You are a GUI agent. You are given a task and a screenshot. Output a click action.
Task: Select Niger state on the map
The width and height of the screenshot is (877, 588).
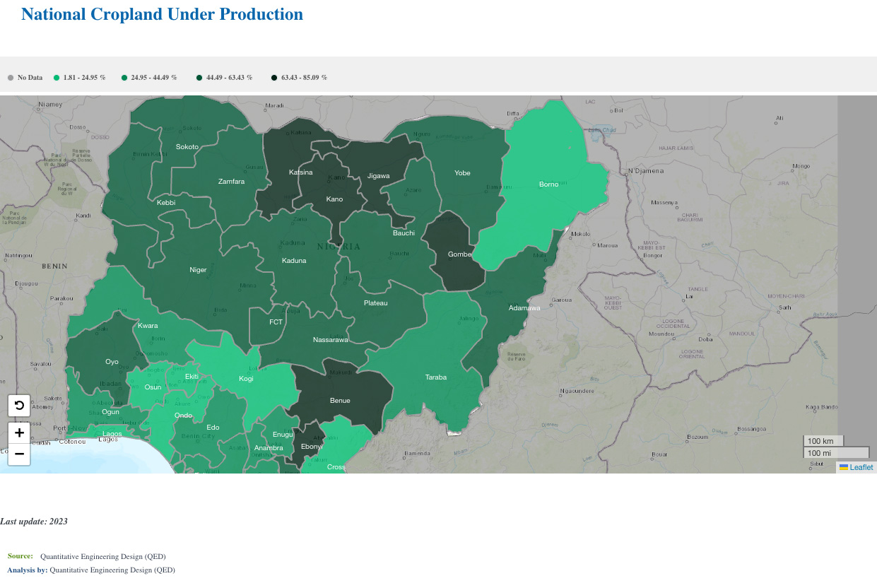(199, 270)
